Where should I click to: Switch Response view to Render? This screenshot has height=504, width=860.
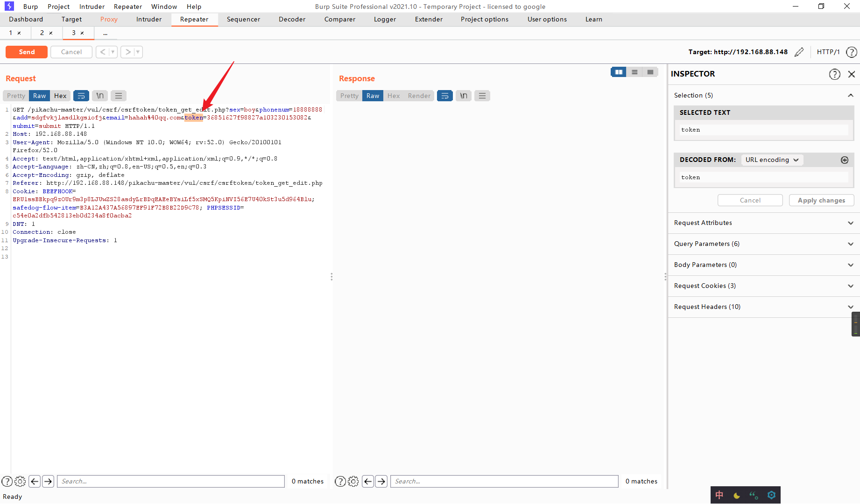pyautogui.click(x=419, y=96)
